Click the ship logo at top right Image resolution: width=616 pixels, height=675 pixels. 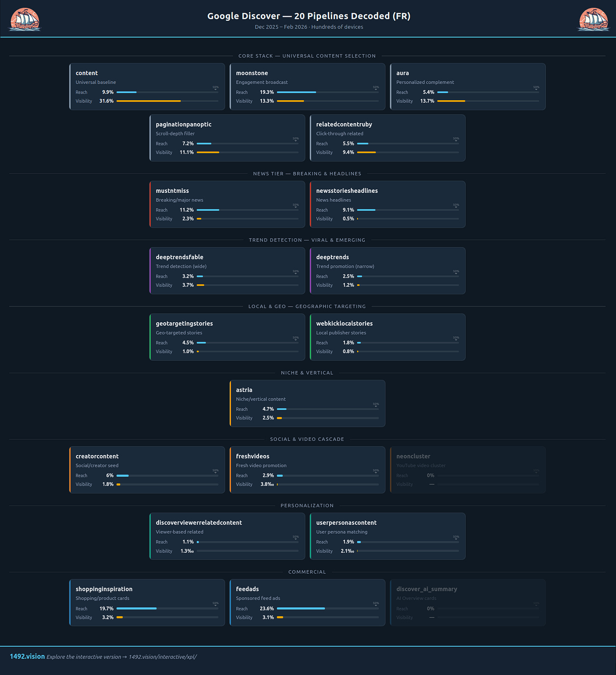593,19
